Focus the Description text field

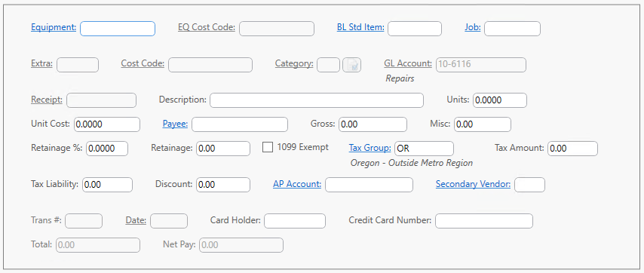(317, 100)
